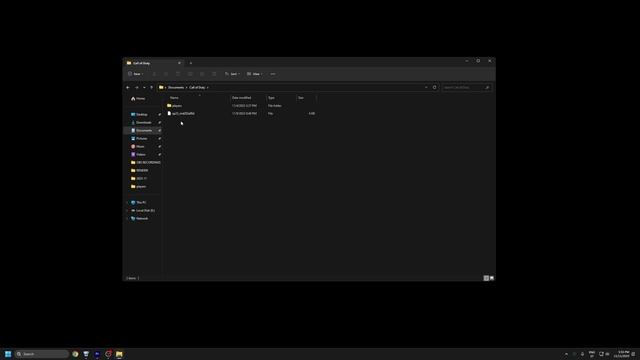Open the View dropdown menu
640x360 pixels.
coord(254,74)
